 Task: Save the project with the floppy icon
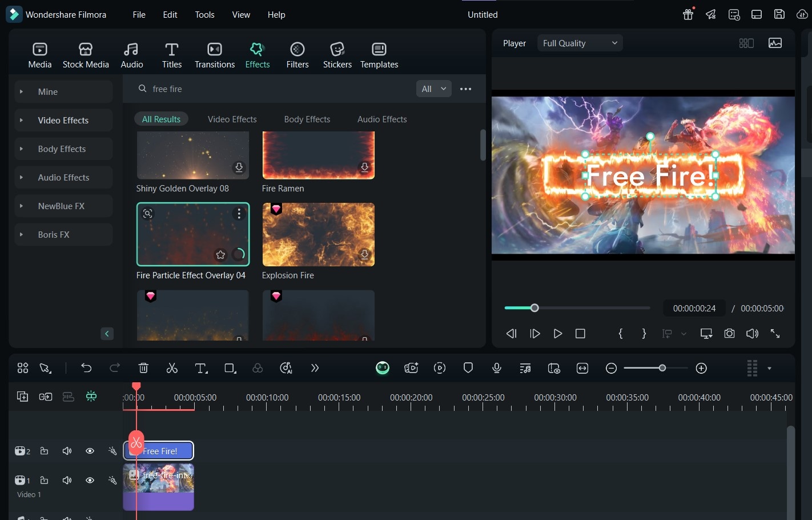coord(779,14)
